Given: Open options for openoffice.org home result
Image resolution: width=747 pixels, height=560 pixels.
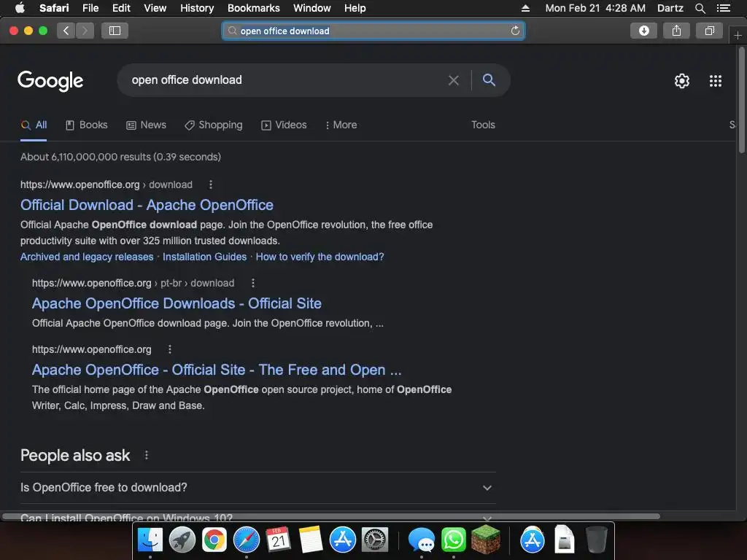Looking at the screenshot, I should (169, 349).
